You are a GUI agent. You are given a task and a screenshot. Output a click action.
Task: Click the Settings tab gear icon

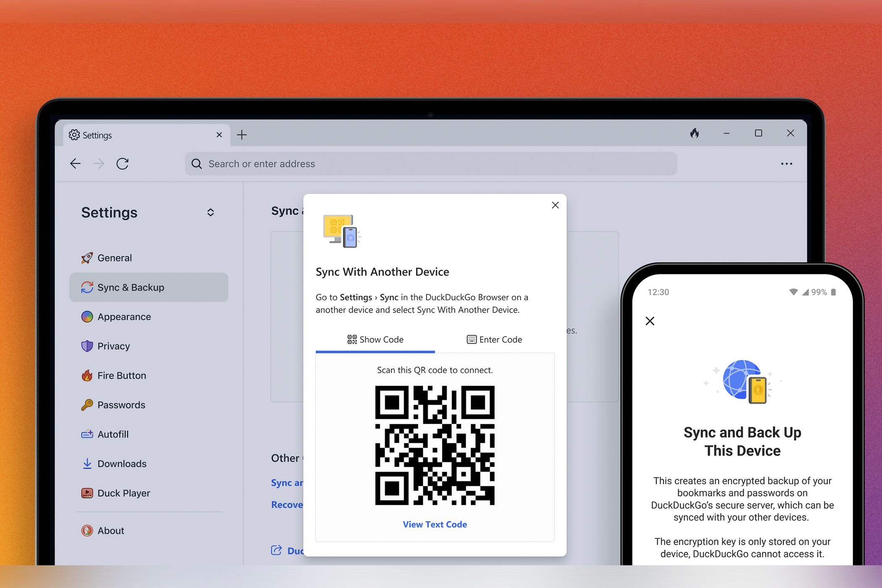pyautogui.click(x=74, y=135)
